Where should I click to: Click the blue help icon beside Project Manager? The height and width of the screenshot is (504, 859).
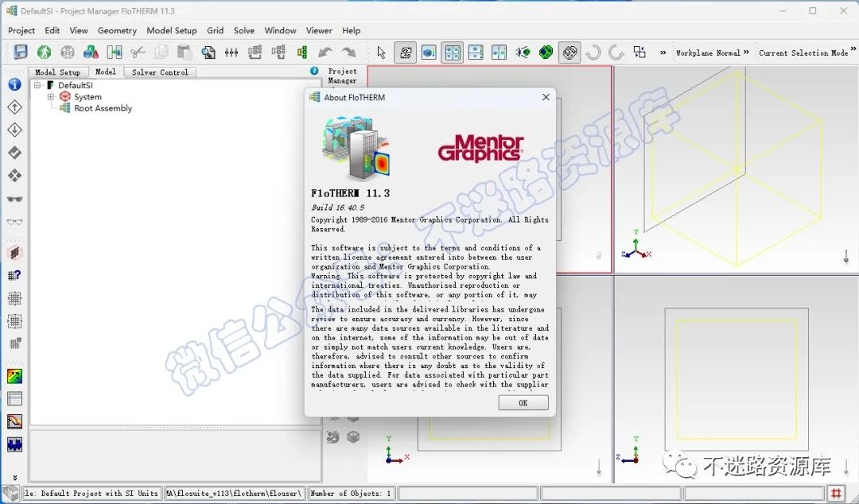(x=314, y=71)
